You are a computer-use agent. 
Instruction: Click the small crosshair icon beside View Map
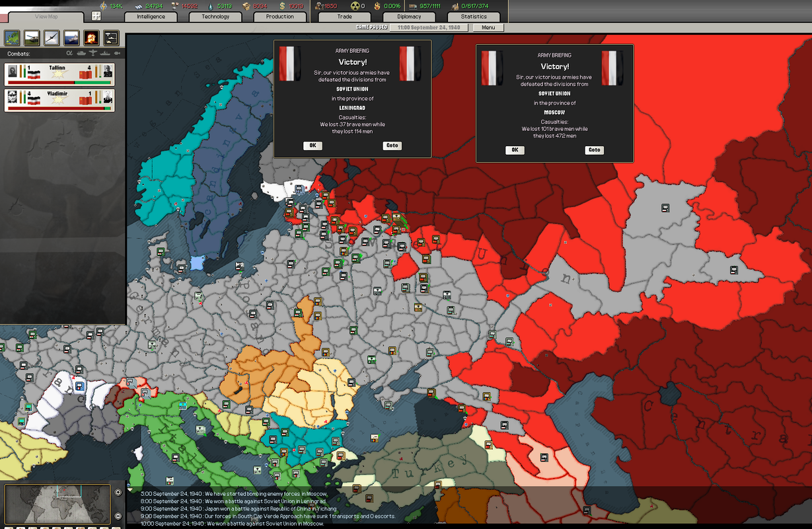pyautogui.click(x=96, y=16)
